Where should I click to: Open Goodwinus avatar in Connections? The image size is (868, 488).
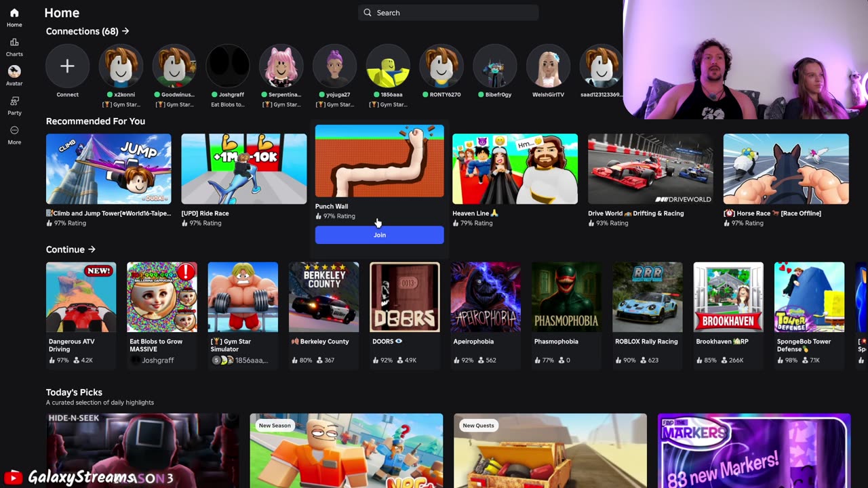pos(174,66)
